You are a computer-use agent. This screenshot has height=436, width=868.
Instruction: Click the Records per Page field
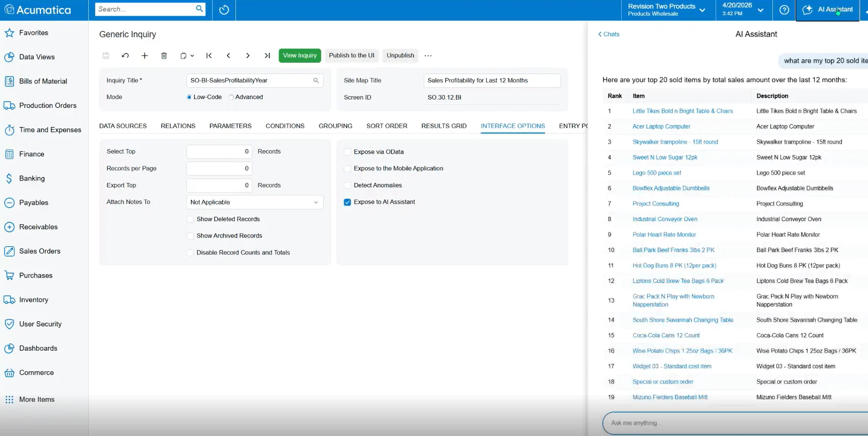click(219, 168)
